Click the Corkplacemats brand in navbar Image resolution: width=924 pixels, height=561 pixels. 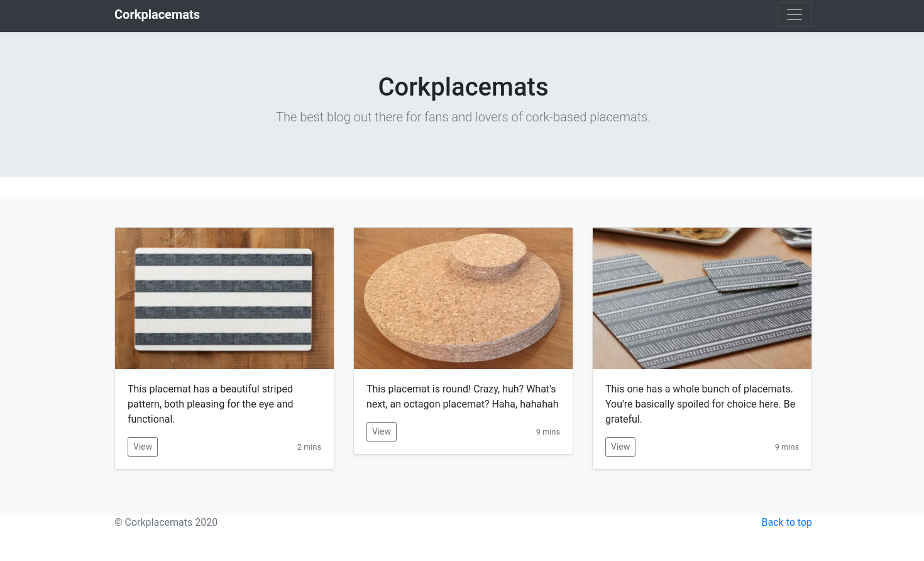pyautogui.click(x=157, y=14)
